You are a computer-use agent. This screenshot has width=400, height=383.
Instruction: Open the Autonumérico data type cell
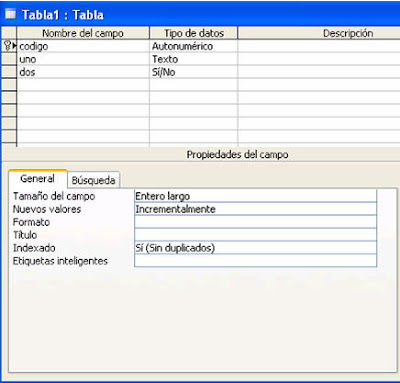[x=194, y=46]
